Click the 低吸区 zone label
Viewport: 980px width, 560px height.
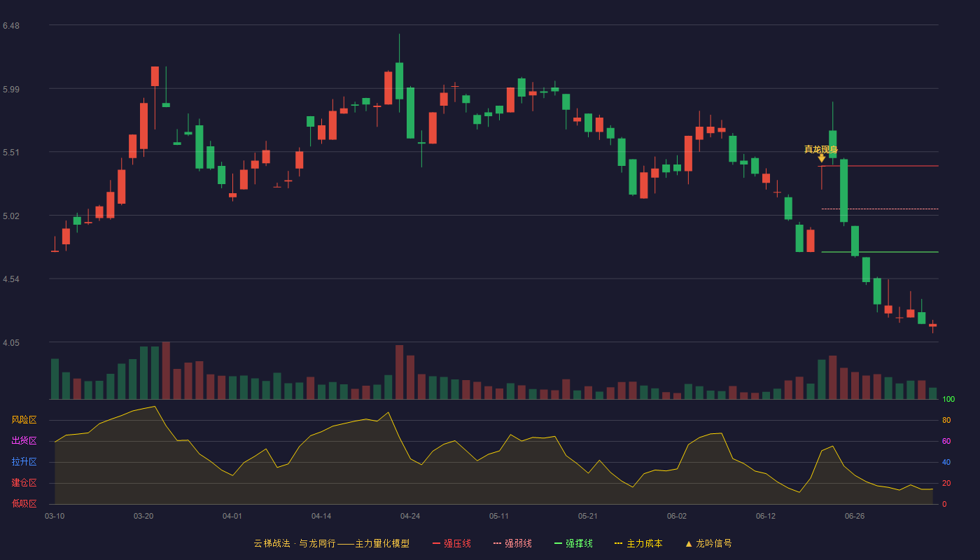[x=24, y=503]
